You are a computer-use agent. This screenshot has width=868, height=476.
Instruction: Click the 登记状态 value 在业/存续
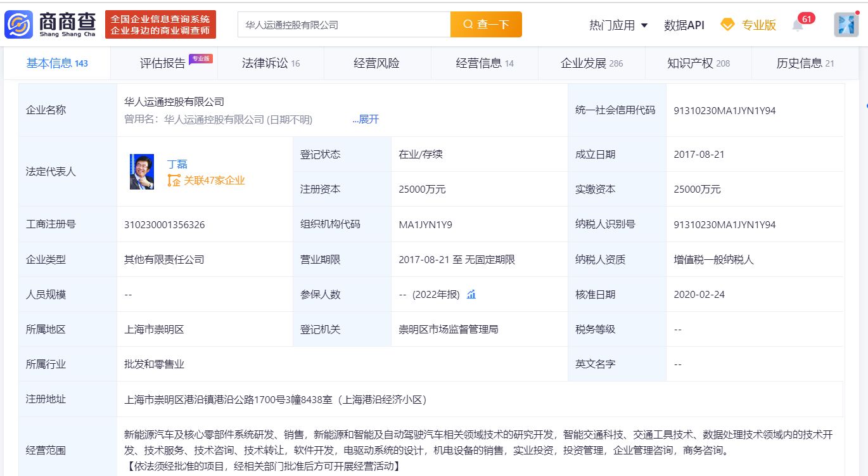click(x=421, y=154)
